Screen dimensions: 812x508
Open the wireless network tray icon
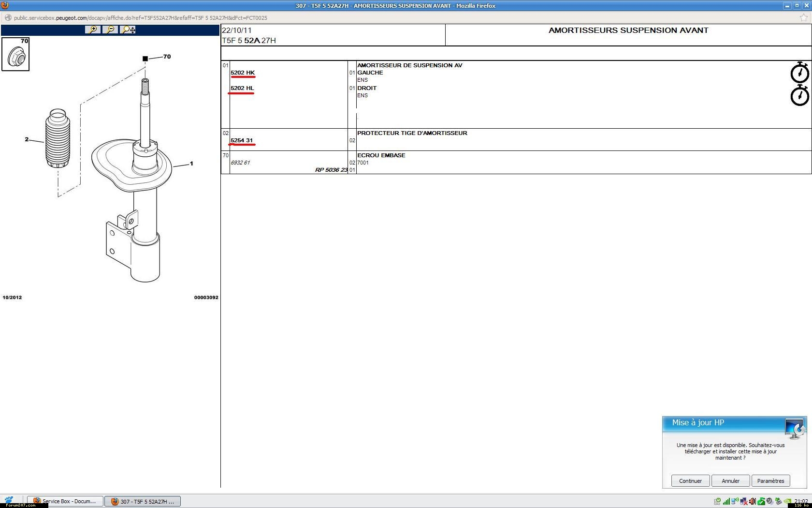tap(735, 501)
